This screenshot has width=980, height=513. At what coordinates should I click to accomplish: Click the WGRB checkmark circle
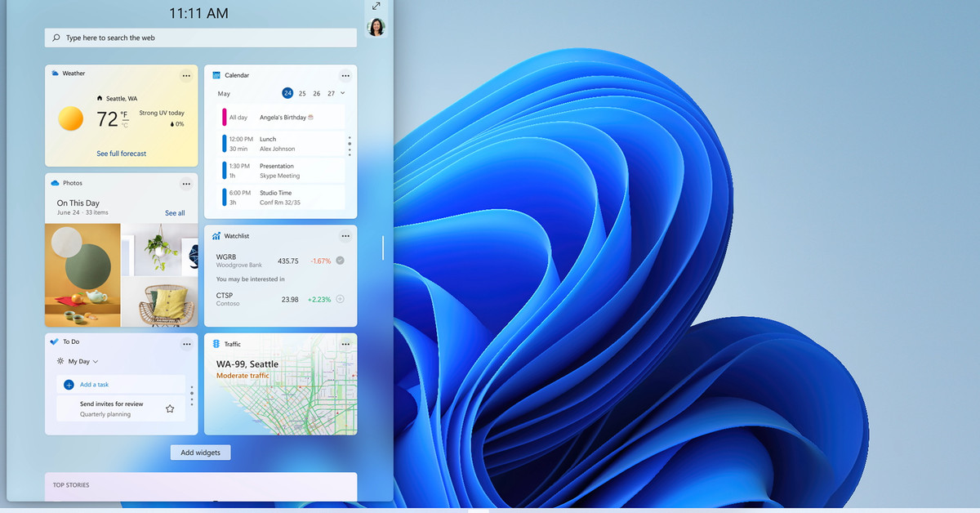[341, 261]
